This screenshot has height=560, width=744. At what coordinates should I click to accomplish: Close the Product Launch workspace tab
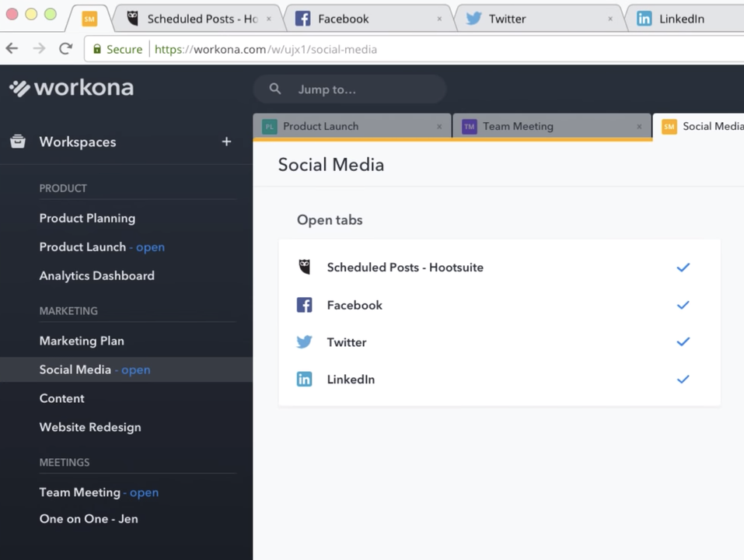[439, 127]
